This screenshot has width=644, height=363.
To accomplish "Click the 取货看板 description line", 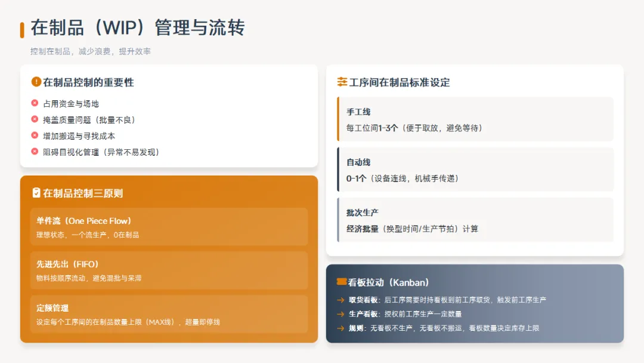I will (447, 300).
